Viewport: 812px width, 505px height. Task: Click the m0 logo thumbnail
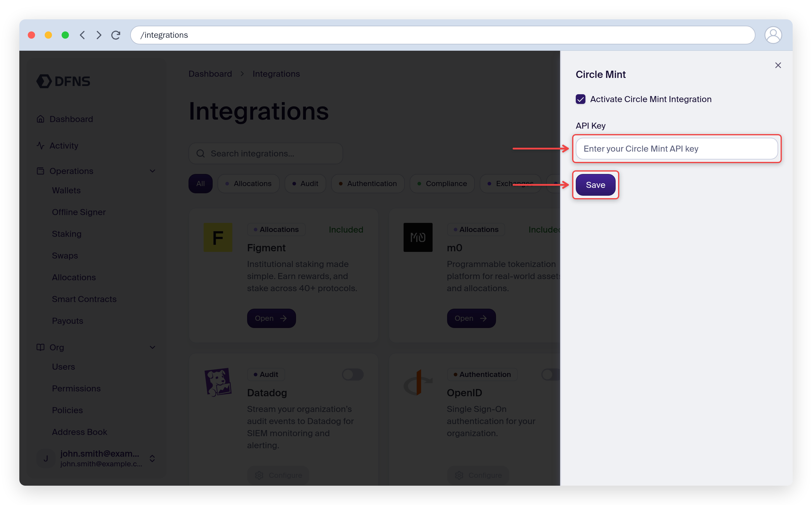point(418,237)
